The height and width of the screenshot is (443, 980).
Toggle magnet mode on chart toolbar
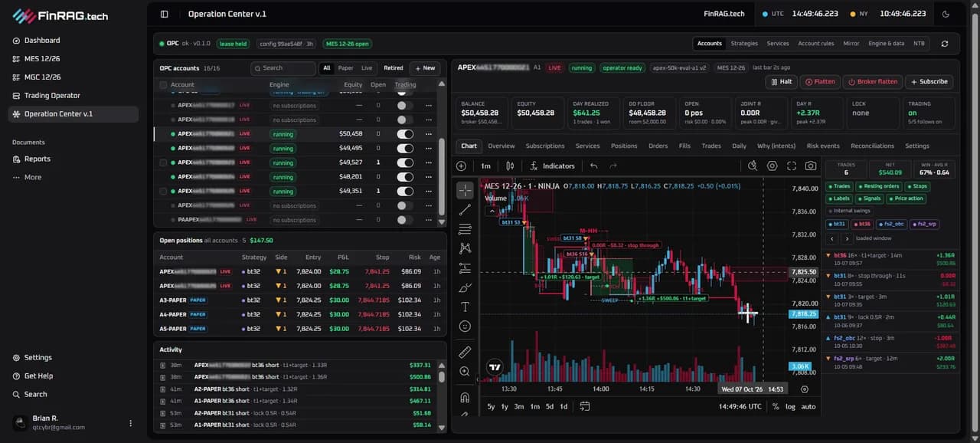click(465, 398)
